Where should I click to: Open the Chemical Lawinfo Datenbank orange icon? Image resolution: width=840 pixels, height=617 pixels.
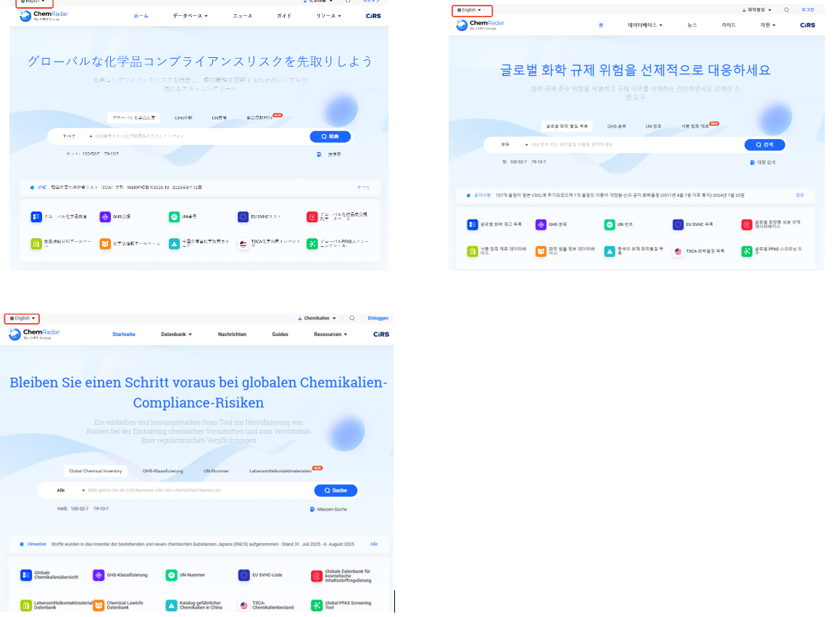pyautogui.click(x=99, y=605)
